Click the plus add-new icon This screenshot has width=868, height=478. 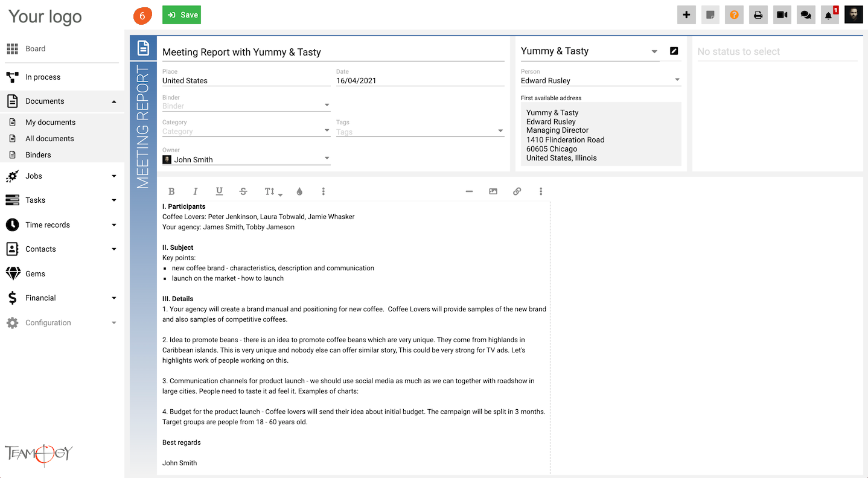click(686, 15)
